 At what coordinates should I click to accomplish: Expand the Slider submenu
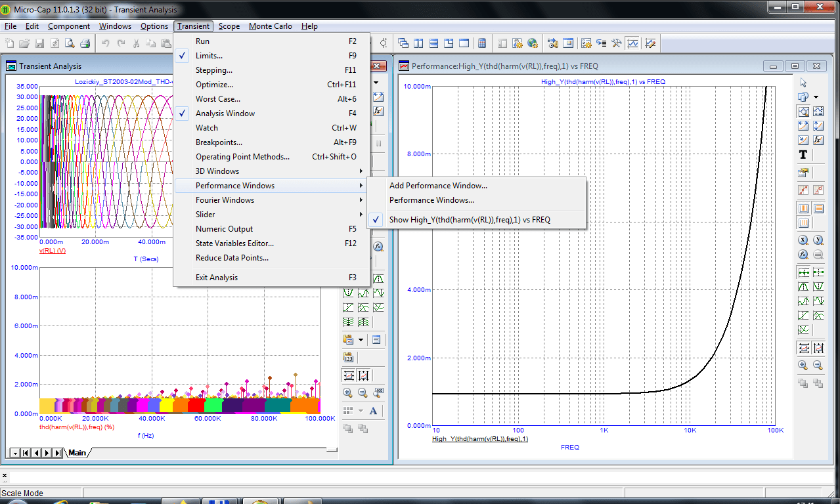tap(272, 215)
